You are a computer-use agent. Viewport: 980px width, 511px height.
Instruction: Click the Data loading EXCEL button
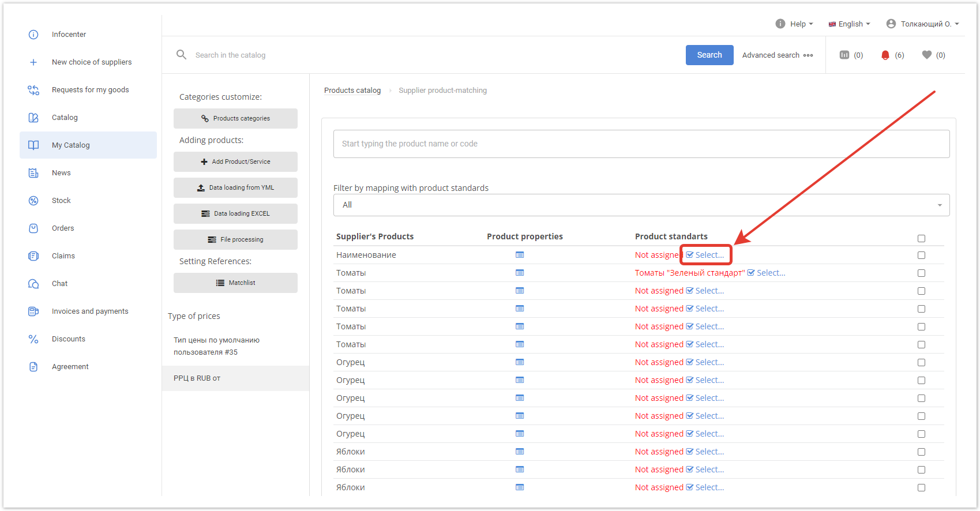click(x=235, y=213)
